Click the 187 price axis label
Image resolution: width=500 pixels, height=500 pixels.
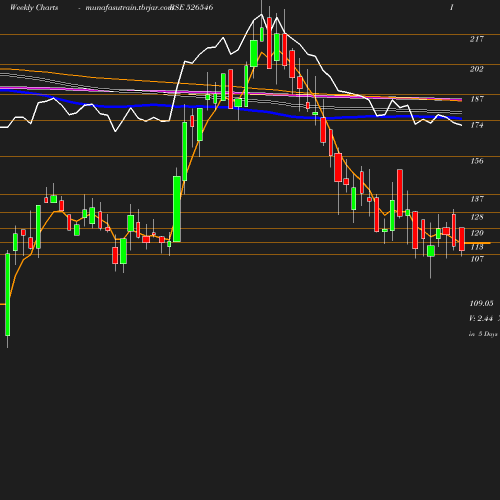(477, 99)
